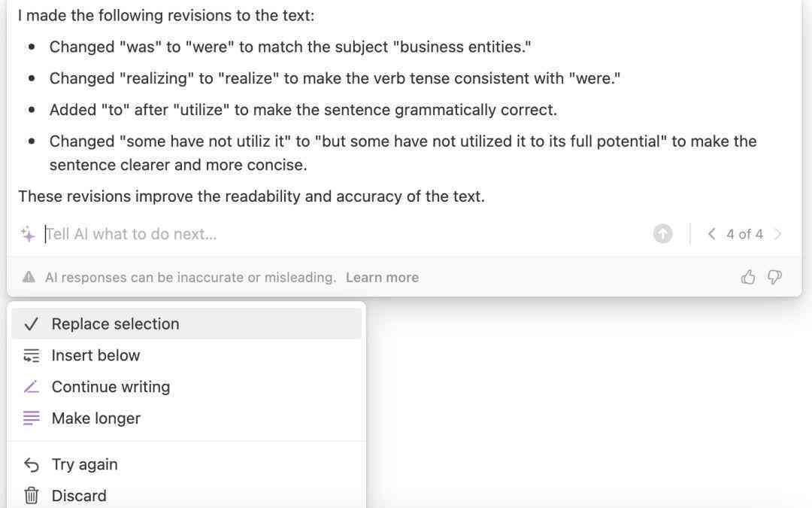Image resolution: width=812 pixels, height=508 pixels.
Task: Click the AI sparkle icon beside the prompt
Action: pos(28,234)
